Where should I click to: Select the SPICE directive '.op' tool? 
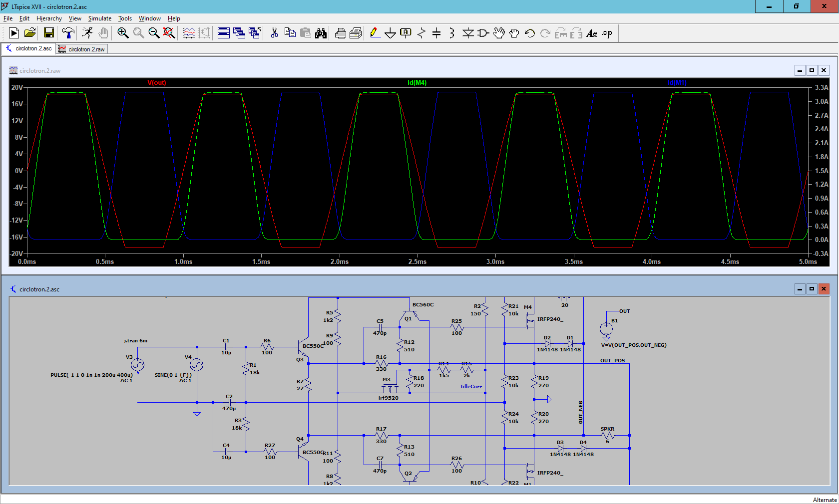607,33
